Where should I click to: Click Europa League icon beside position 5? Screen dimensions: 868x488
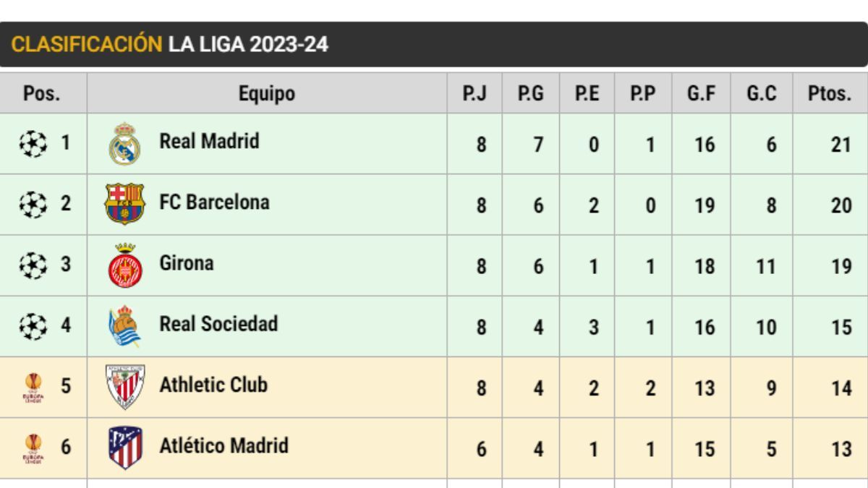[33, 388]
